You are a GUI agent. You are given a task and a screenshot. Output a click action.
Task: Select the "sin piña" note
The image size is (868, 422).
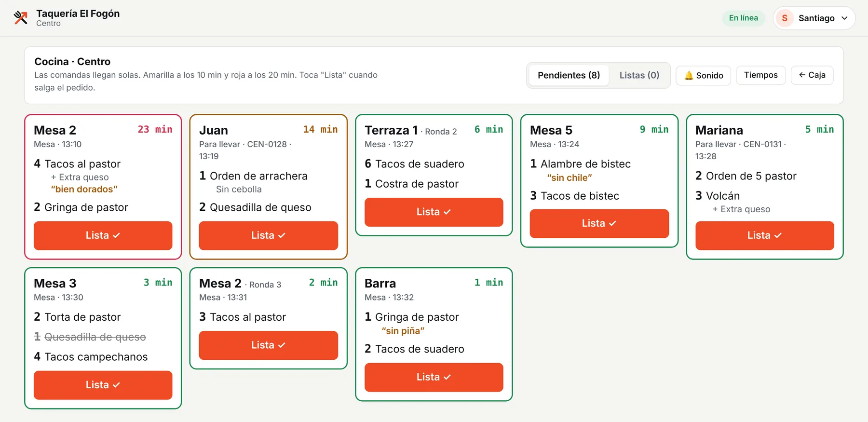pyautogui.click(x=403, y=331)
